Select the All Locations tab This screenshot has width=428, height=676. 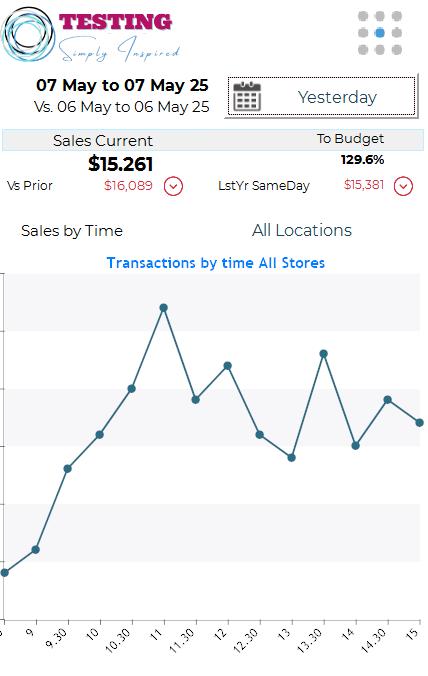(302, 230)
